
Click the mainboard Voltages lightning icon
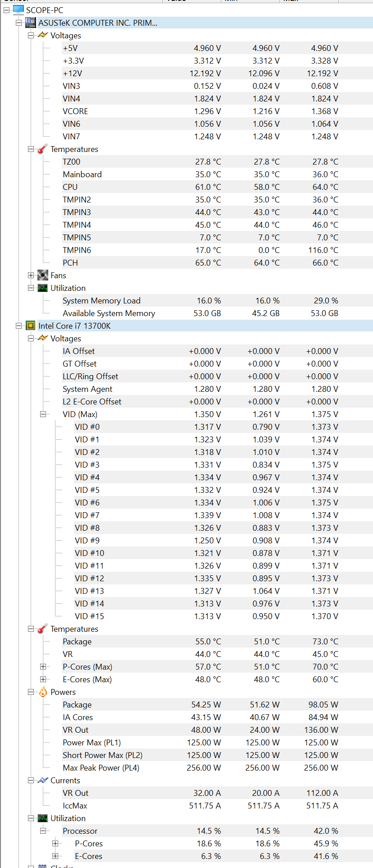43,35
